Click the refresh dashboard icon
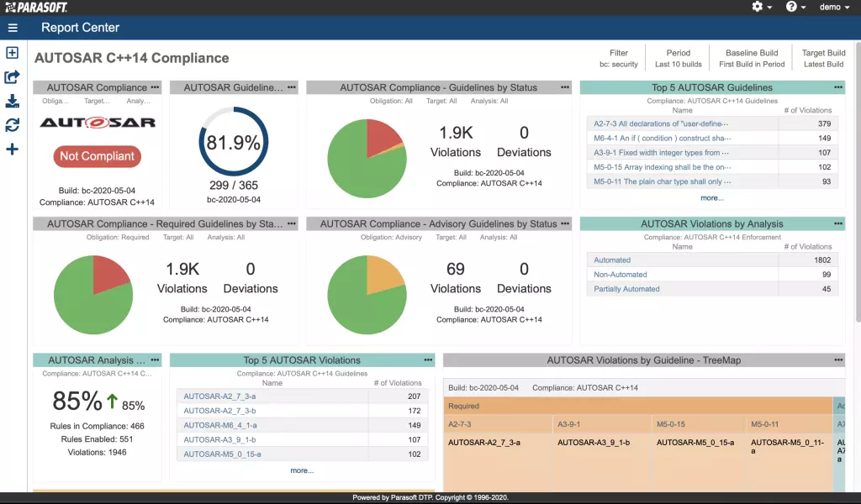This screenshot has height=504, width=861. coord(13,125)
